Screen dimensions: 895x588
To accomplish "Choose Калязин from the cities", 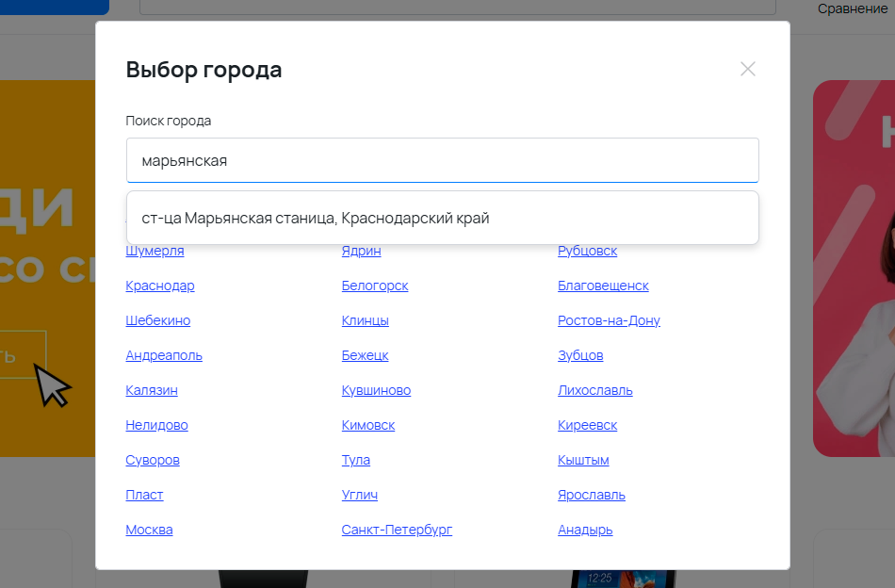I will tap(152, 390).
